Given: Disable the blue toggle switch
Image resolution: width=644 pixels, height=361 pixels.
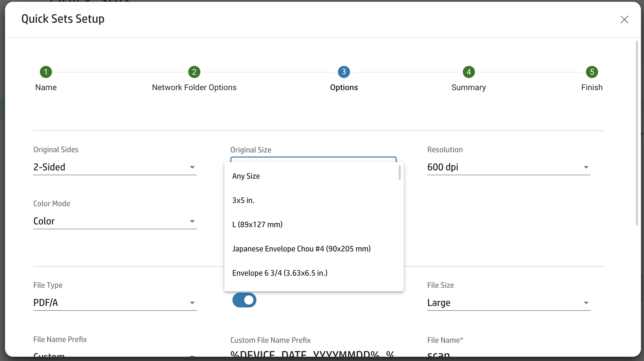Looking at the screenshot, I should pos(244,300).
